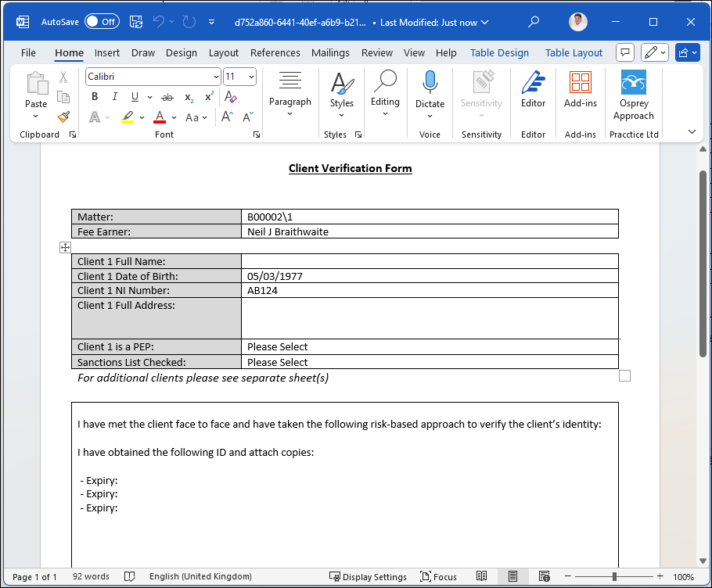Apply strikethrough formatting
712x588 pixels.
(167, 97)
